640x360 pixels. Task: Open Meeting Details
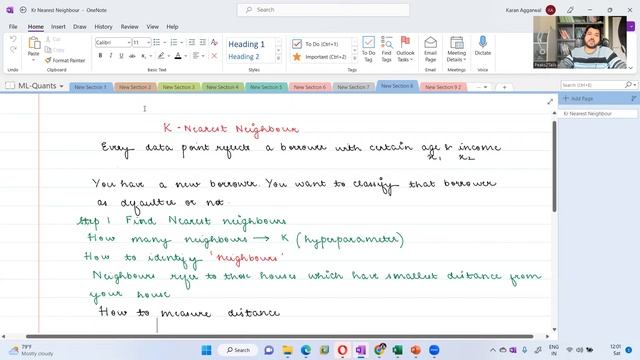click(456, 49)
